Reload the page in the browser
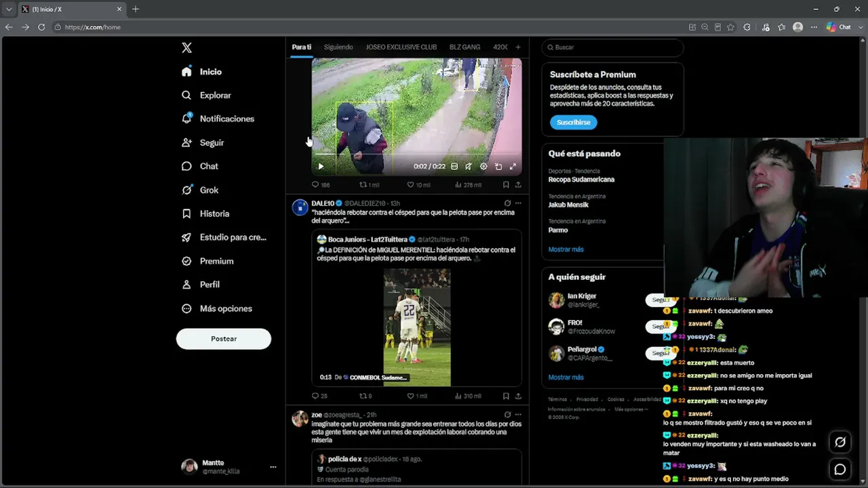The image size is (868, 488). click(x=41, y=27)
